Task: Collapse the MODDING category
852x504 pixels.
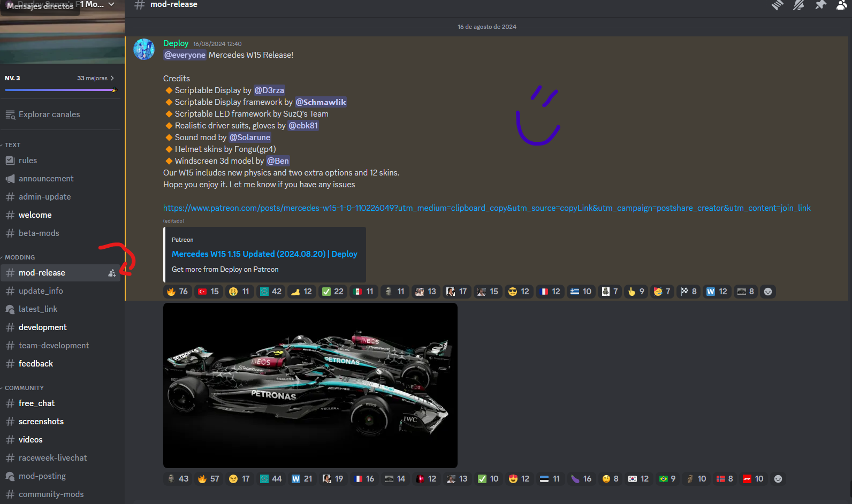Action: pyautogui.click(x=20, y=257)
